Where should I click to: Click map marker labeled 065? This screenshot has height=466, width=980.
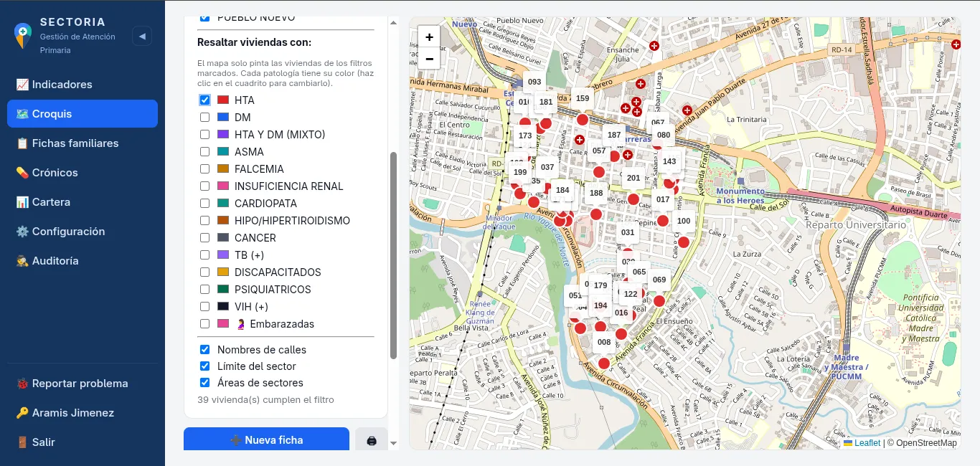(639, 272)
